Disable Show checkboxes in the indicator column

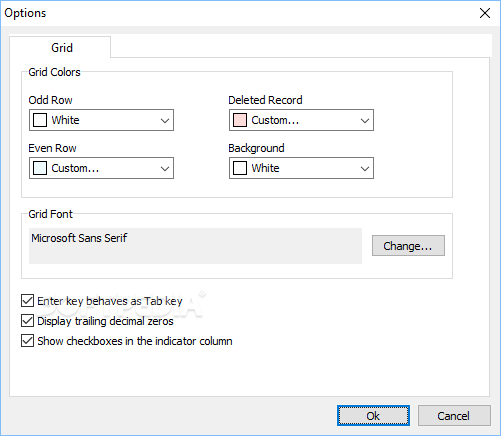click(x=27, y=341)
